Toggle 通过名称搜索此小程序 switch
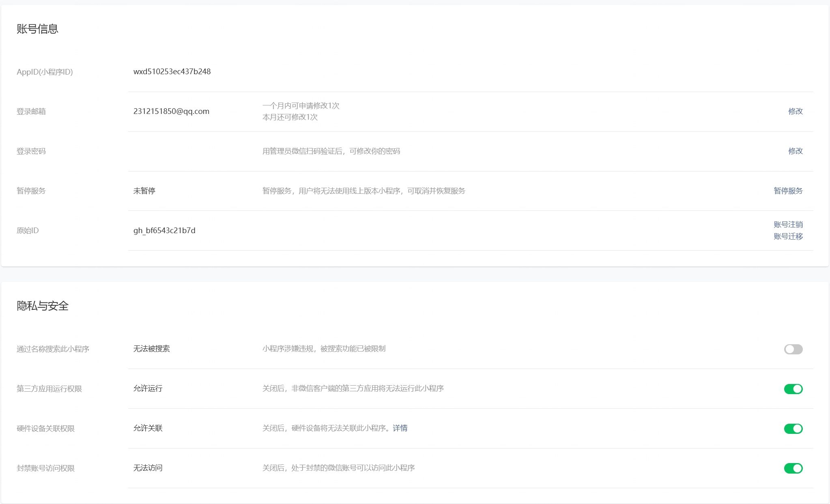 [x=793, y=349]
